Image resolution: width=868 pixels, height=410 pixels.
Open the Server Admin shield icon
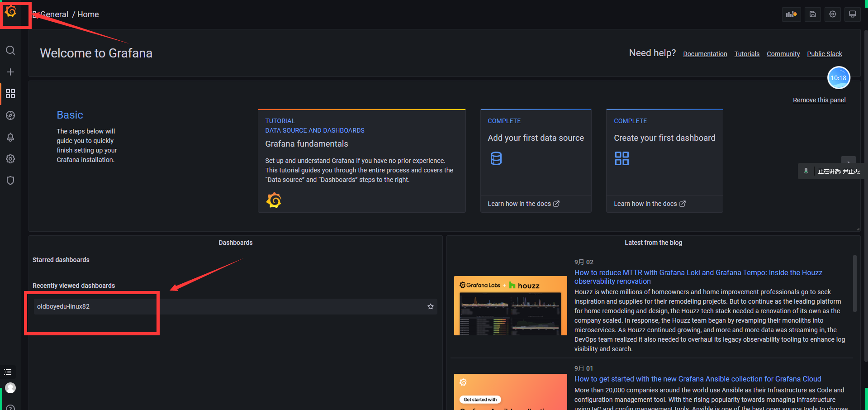pyautogui.click(x=10, y=181)
